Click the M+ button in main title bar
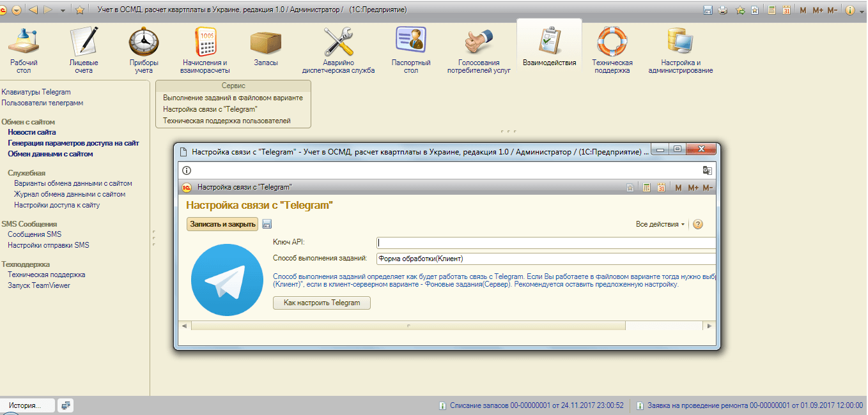 tap(818, 10)
